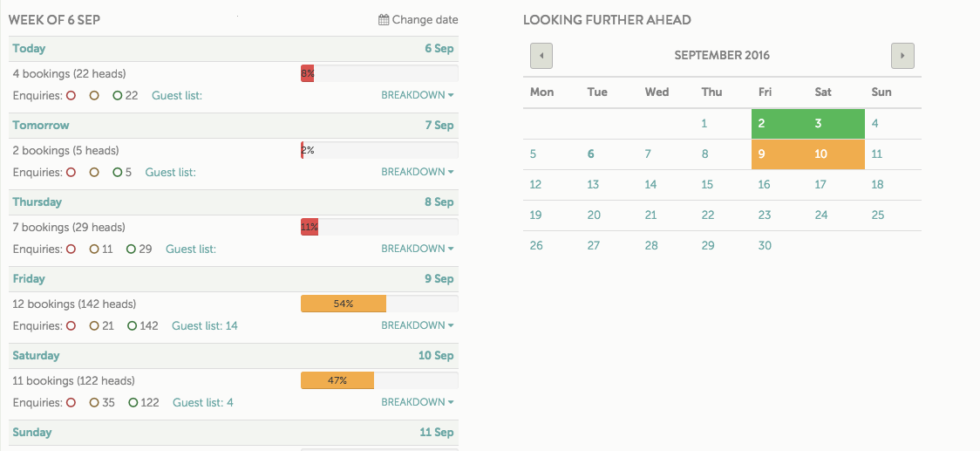Screen dimensions: 980x451
Task: Expand BREAKDOWN for Tomorrow 7 Sep
Action: [x=418, y=172]
